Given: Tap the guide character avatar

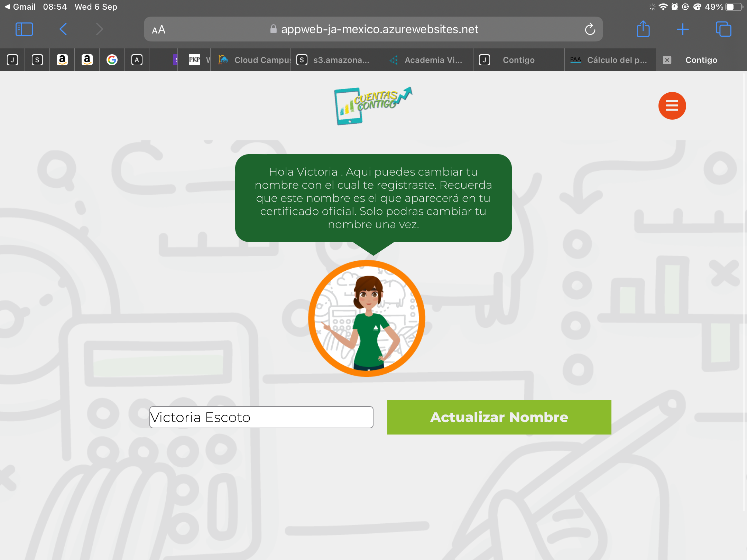Looking at the screenshot, I should pyautogui.click(x=367, y=318).
